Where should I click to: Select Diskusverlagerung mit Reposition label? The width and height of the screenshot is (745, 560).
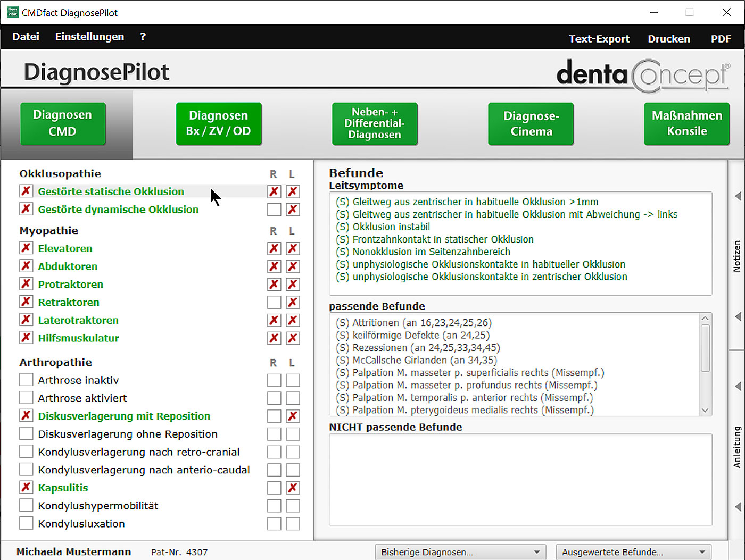124,416
